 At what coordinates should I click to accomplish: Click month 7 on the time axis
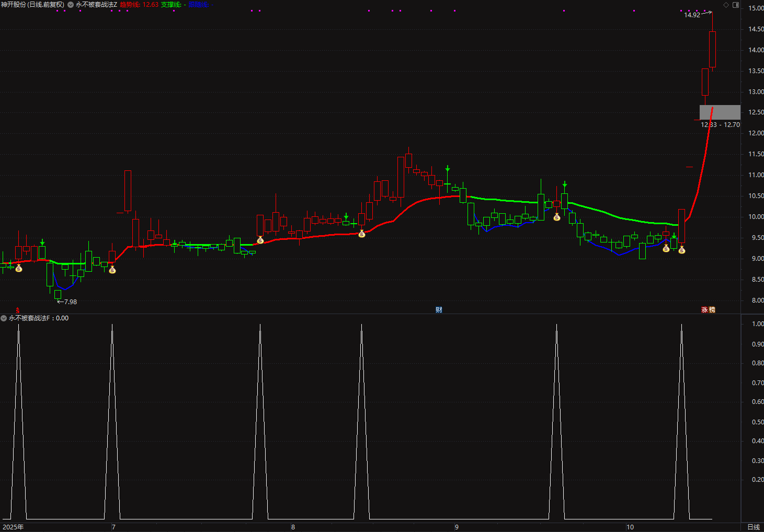pyautogui.click(x=113, y=527)
